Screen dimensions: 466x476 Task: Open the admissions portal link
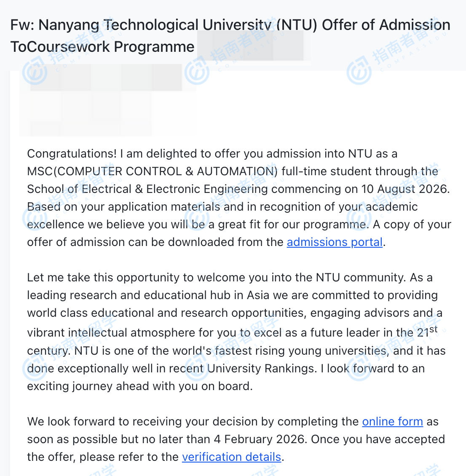(335, 242)
